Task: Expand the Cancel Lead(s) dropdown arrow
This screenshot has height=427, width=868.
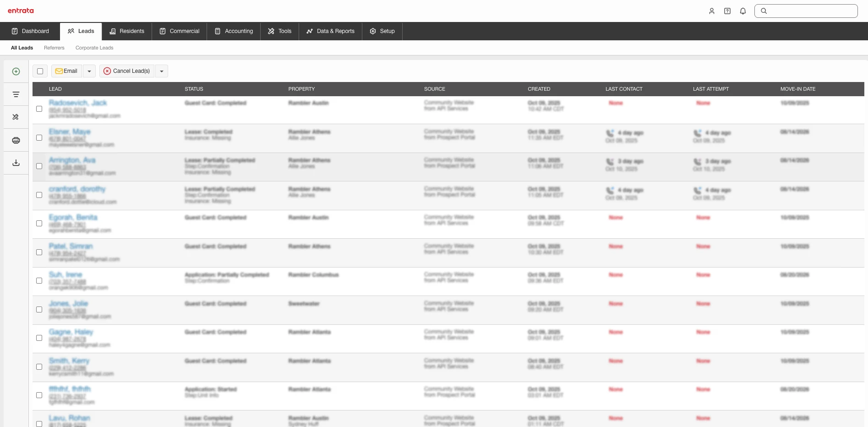Action: pos(162,71)
